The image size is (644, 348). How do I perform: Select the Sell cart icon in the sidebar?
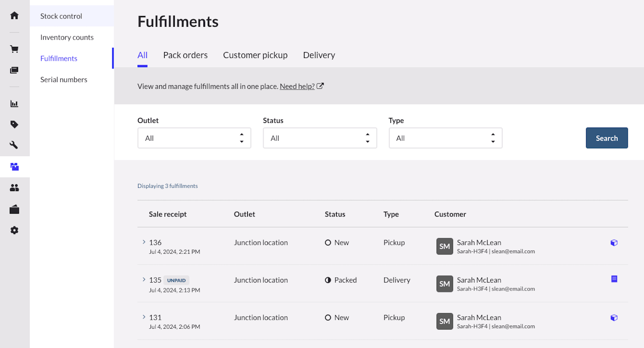(14, 49)
